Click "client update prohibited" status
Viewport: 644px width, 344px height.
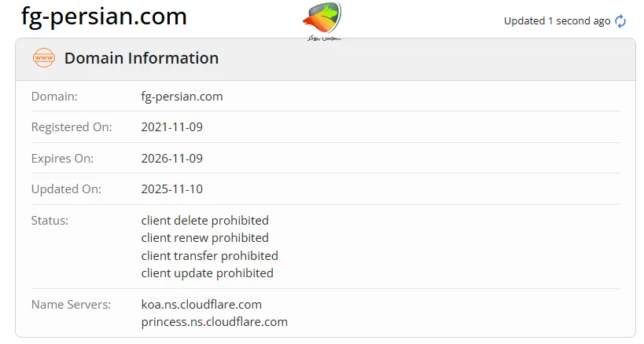click(207, 273)
